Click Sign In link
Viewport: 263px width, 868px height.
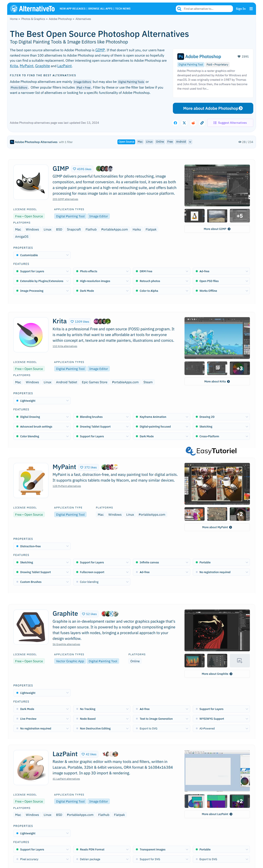tap(240, 9)
